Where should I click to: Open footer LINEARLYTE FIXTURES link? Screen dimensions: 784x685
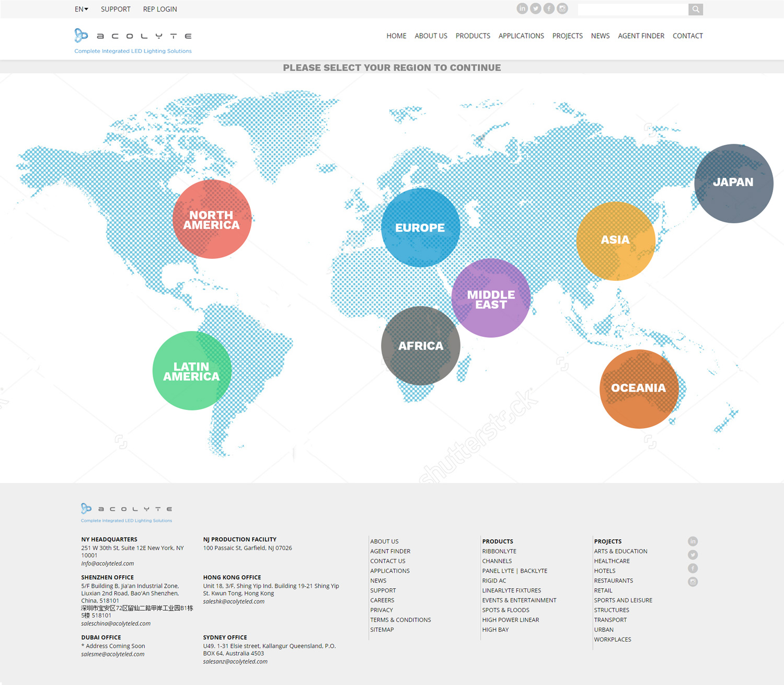click(512, 590)
